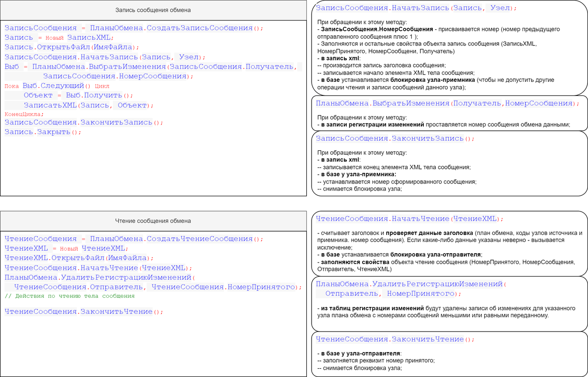Image resolution: width=588 pixels, height=377 pixels.
Task: Click the line 'Запись.ОткрытьФайл(ИмяФайла);'
Action: (72, 47)
